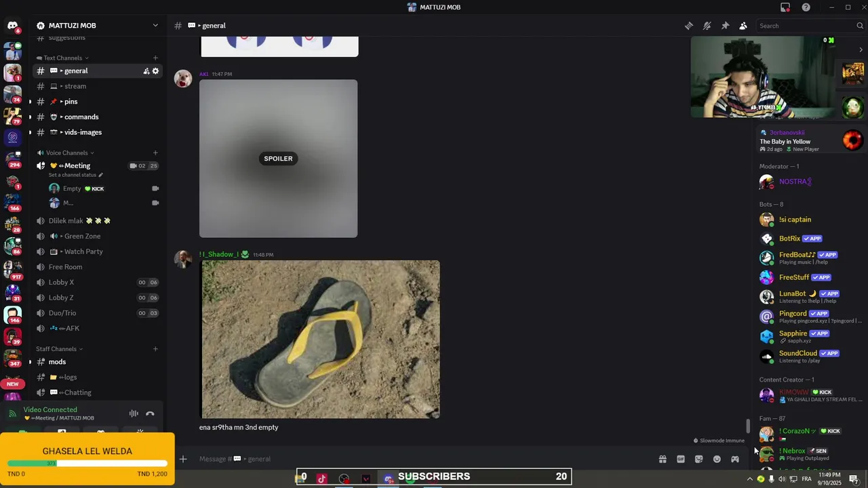
Task: Toggle the member list icon
Action: (x=743, y=26)
